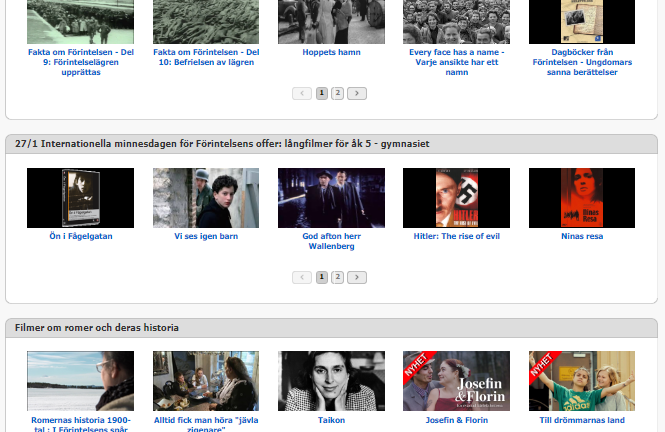
Task: Click the Ninas resa poster thumbnail
Action: pos(582,198)
